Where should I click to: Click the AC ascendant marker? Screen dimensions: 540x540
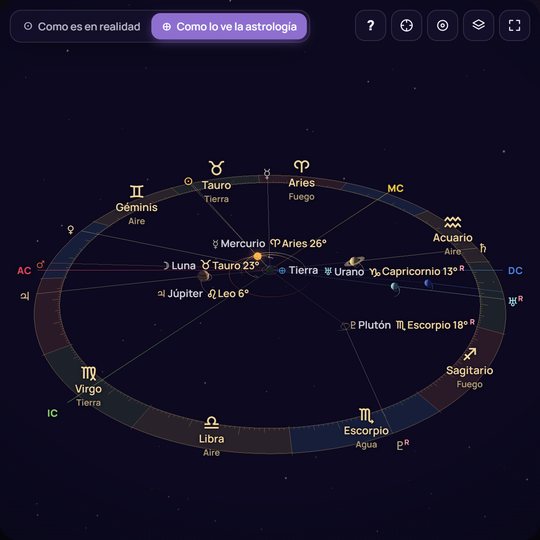(24, 271)
